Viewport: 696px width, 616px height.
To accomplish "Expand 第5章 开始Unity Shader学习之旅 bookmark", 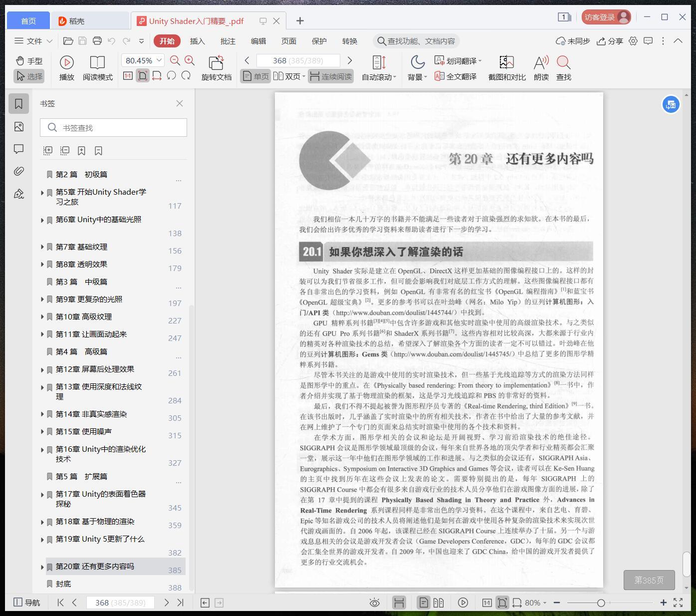I will click(x=42, y=192).
